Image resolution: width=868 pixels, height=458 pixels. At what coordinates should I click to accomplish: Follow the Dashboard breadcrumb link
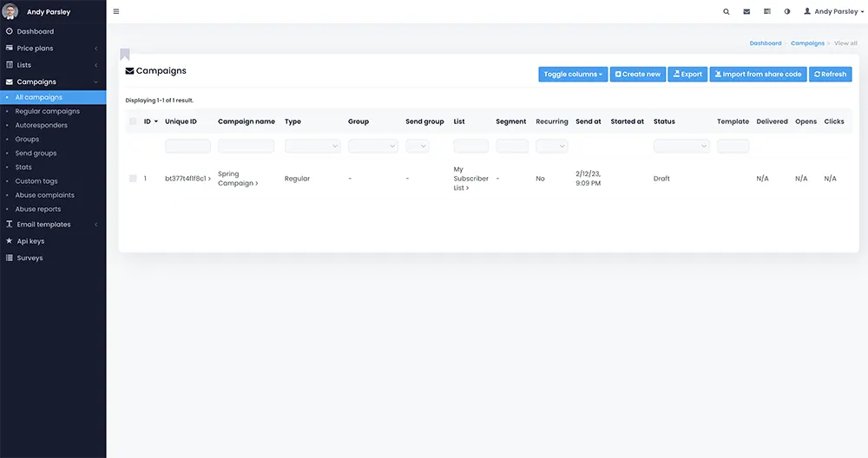(766, 43)
